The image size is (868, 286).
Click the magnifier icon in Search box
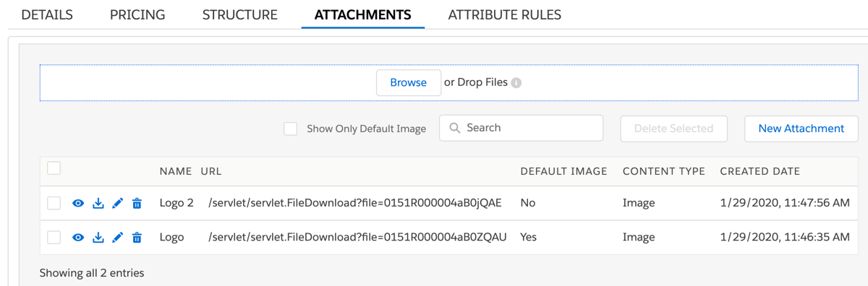[x=455, y=128]
